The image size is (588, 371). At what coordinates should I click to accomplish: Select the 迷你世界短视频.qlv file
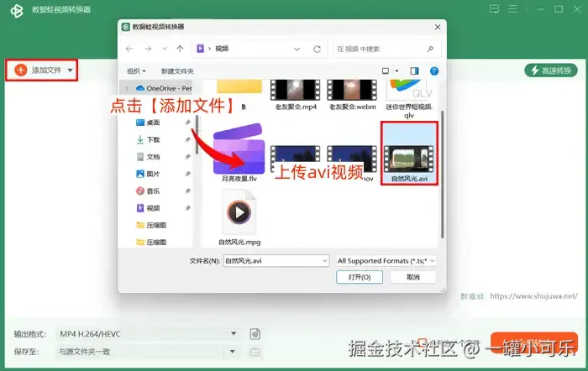[x=409, y=98]
